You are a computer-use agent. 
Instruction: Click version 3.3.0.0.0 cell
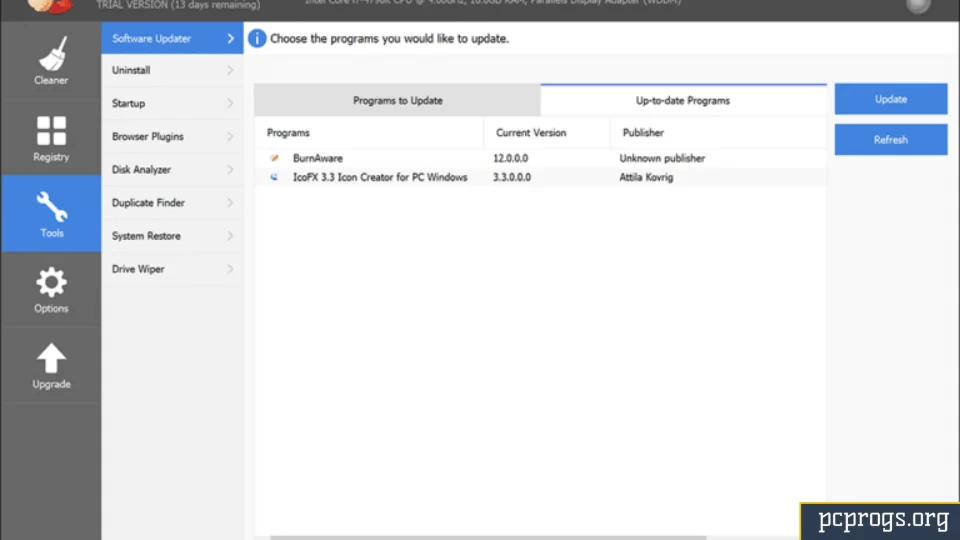tap(512, 177)
